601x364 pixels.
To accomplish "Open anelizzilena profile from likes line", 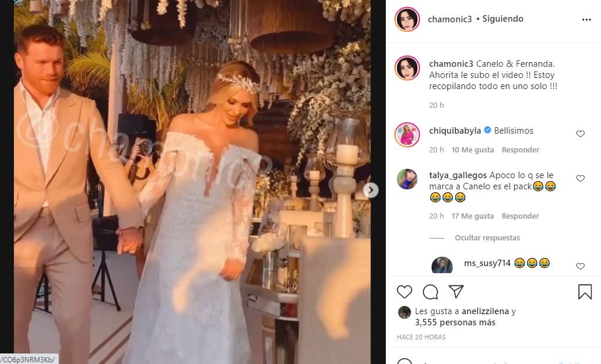I will 485,311.
